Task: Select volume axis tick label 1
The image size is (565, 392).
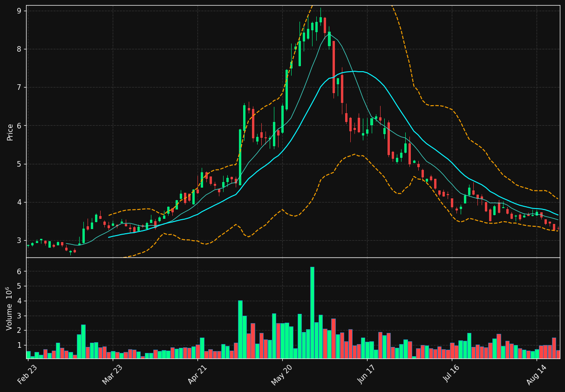Action: point(20,345)
